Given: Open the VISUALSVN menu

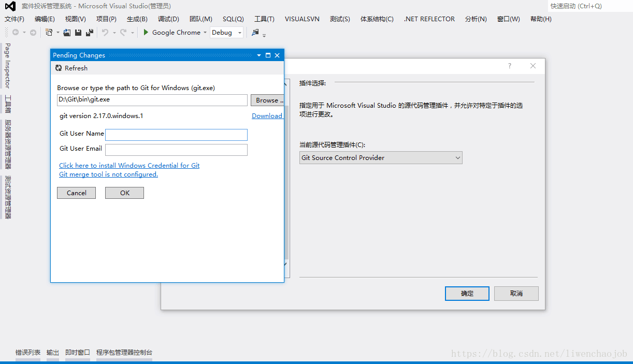Looking at the screenshot, I should click(302, 19).
